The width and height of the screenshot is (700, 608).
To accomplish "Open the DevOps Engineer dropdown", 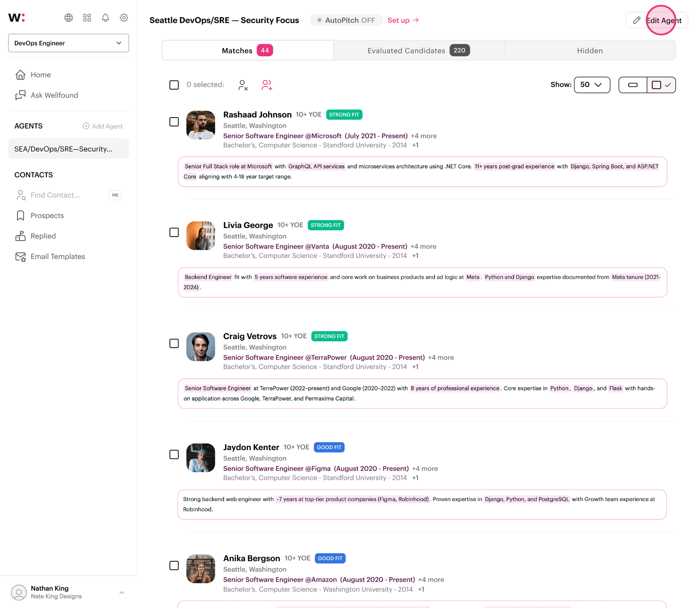I will 68,43.
